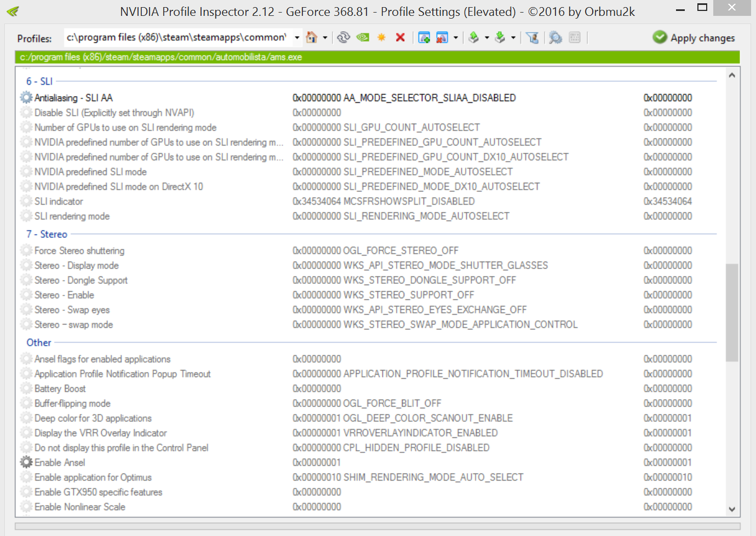Click default hex 0x00000010 in Optimus row

(x=668, y=477)
